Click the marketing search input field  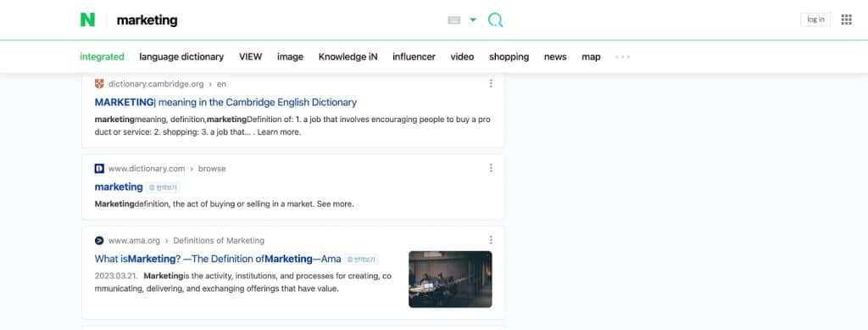(277, 20)
